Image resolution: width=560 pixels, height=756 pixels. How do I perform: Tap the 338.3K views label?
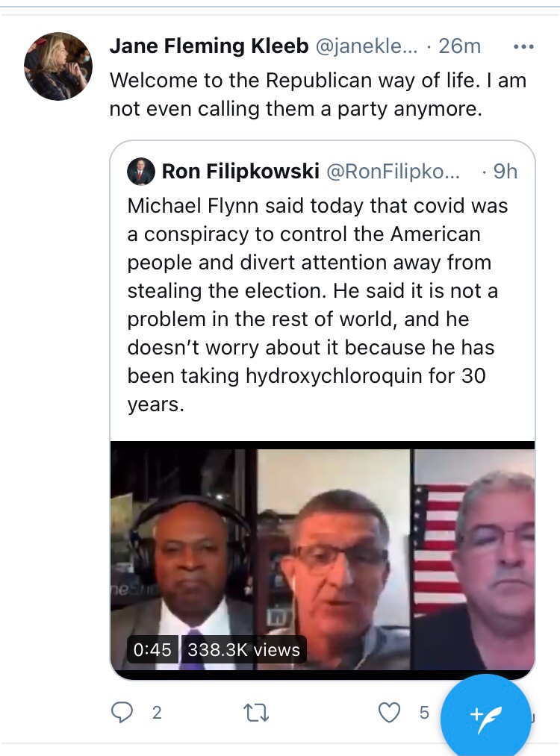243,650
